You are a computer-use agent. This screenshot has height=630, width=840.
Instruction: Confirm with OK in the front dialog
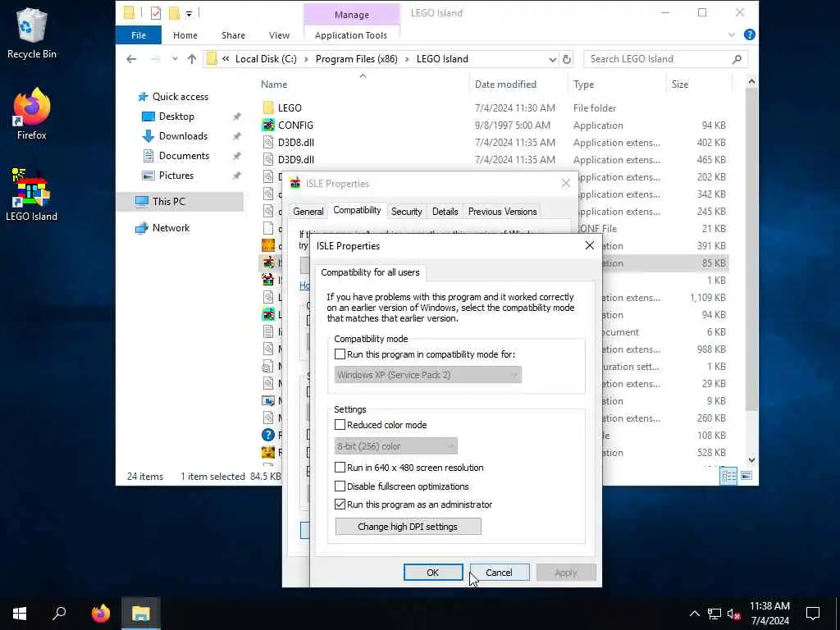pos(433,573)
